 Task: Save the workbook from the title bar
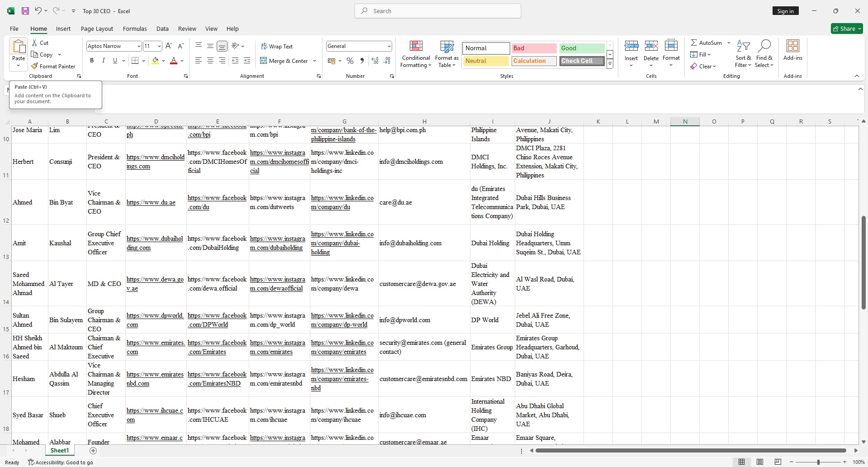coord(25,11)
